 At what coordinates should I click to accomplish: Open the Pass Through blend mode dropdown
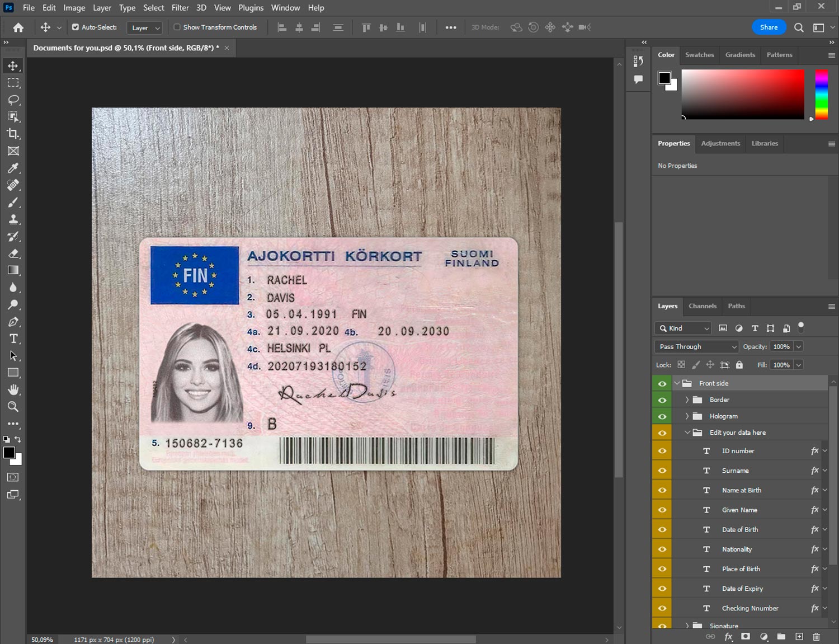tap(696, 347)
